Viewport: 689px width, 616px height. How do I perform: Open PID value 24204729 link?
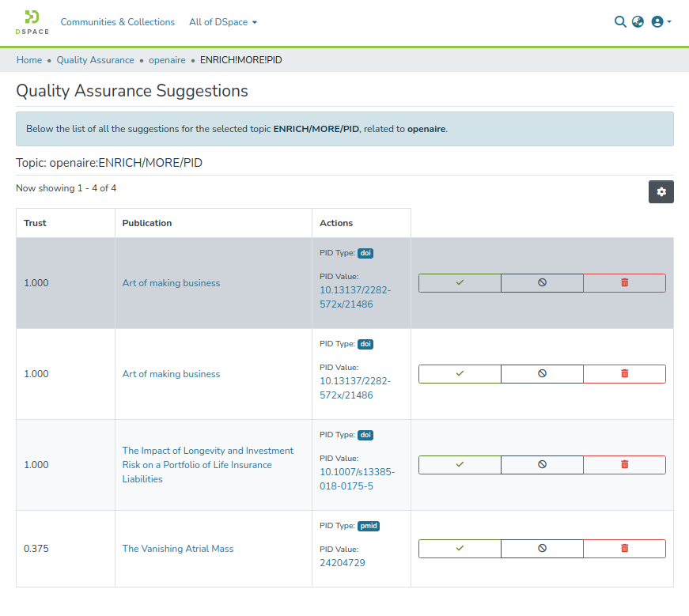[x=342, y=563]
